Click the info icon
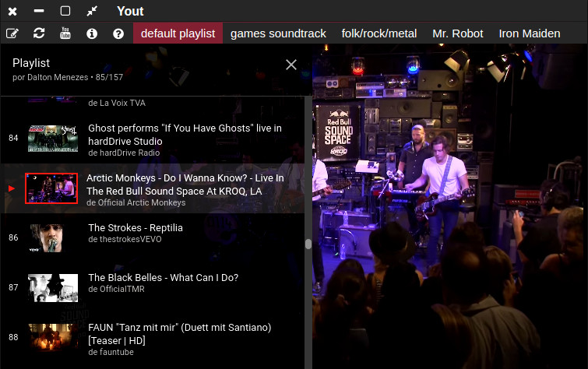This screenshot has width=588, height=369. [92, 33]
